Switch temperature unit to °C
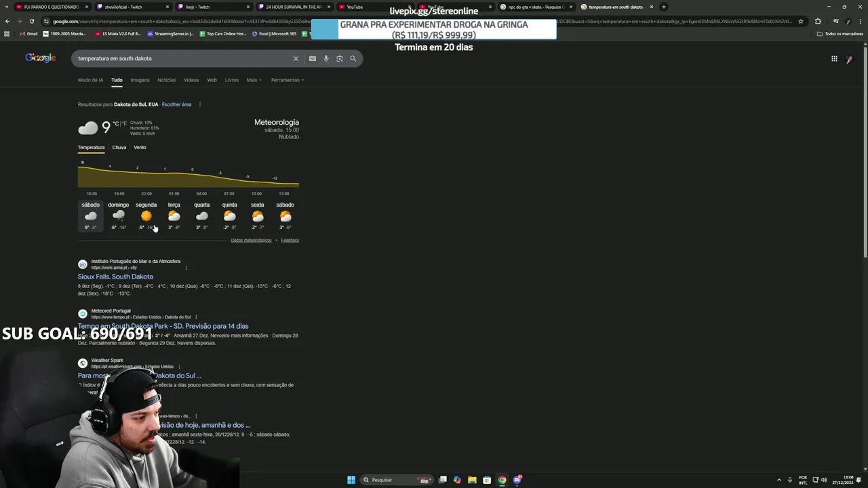868x488 pixels. pyautogui.click(x=116, y=124)
